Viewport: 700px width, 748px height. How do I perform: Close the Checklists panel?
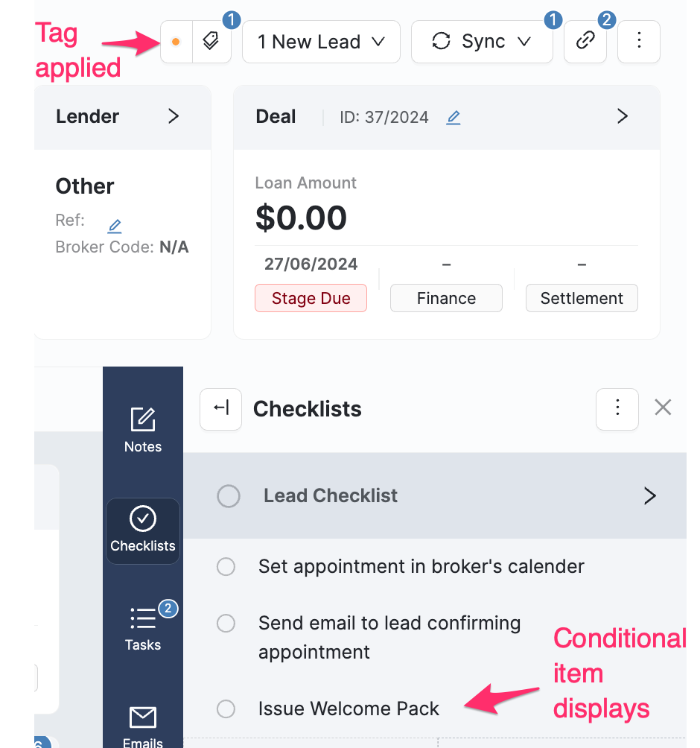(x=663, y=408)
